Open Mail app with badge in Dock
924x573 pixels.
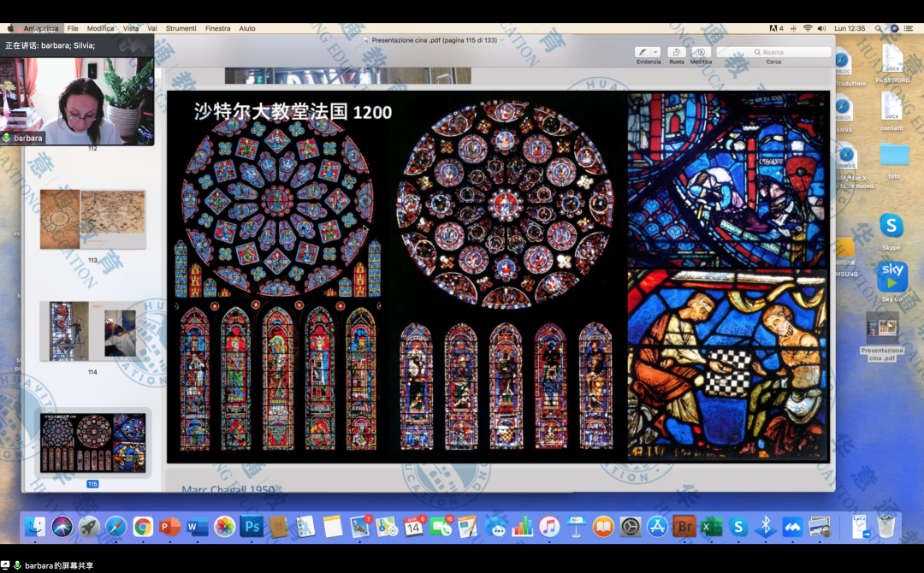(359, 527)
